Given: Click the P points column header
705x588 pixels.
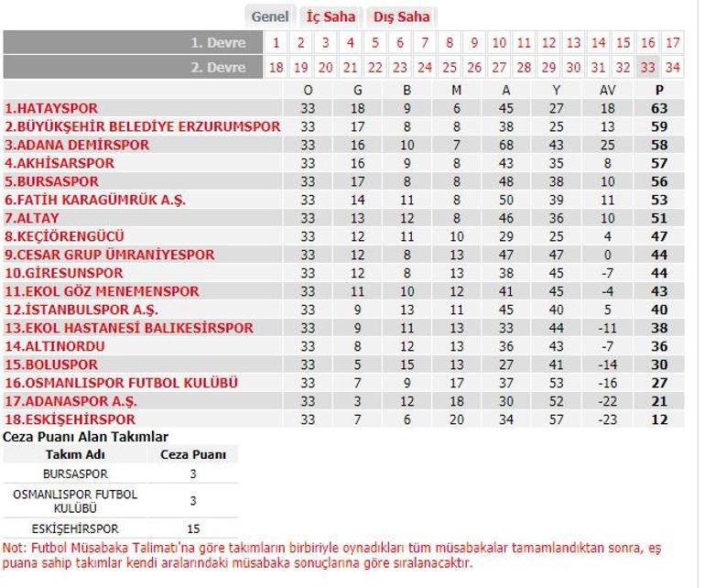Looking at the screenshot, I should (659, 91).
